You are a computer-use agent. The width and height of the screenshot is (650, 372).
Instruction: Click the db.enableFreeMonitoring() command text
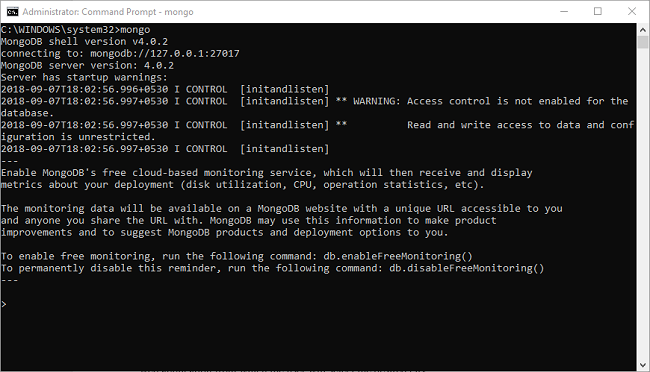point(398,256)
